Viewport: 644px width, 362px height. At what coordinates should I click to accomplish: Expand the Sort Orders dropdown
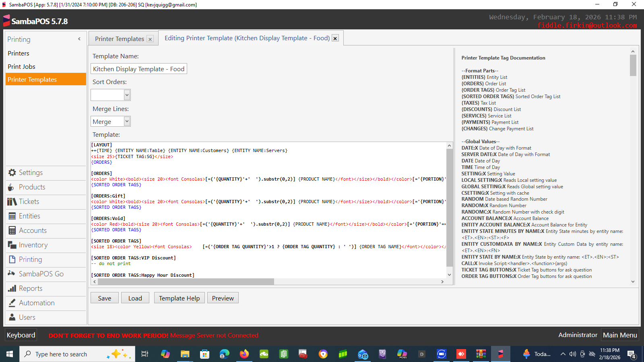(x=127, y=95)
